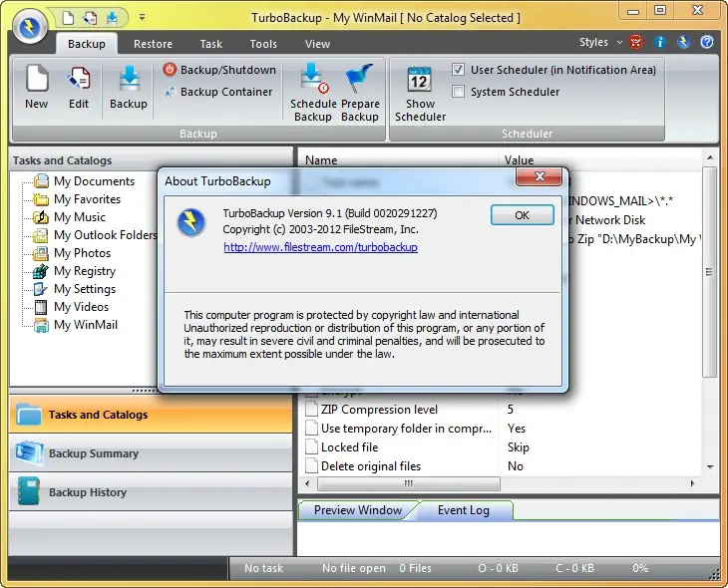Enable System Scheduler checkbox
Image resolution: width=728 pixels, height=588 pixels.
click(x=459, y=92)
